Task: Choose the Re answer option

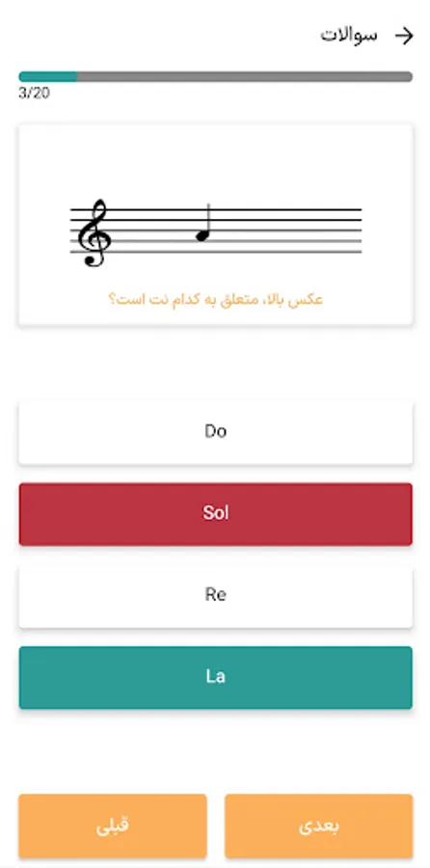Action: 215,596
